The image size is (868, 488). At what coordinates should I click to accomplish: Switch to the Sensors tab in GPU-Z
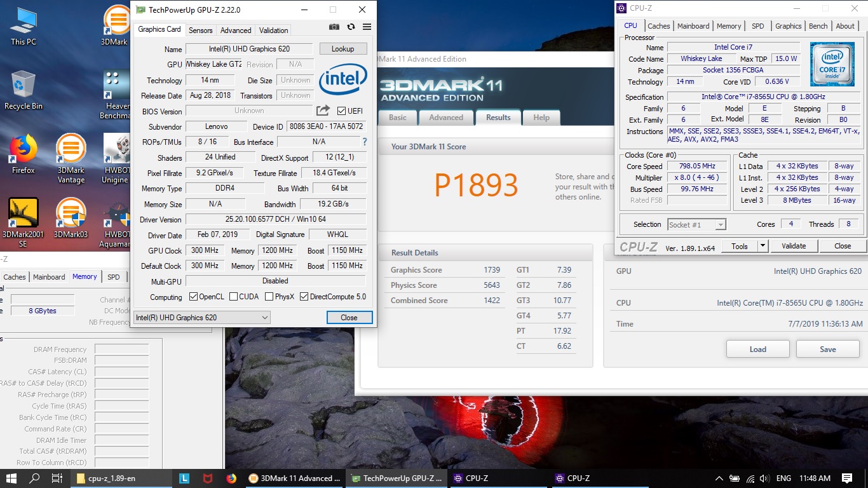coord(201,30)
